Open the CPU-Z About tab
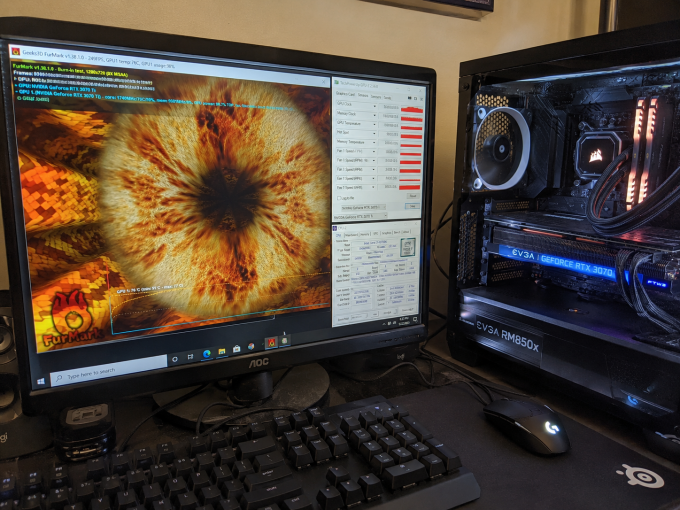The height and width of the screenshot is (510, 680). (406, 232)
